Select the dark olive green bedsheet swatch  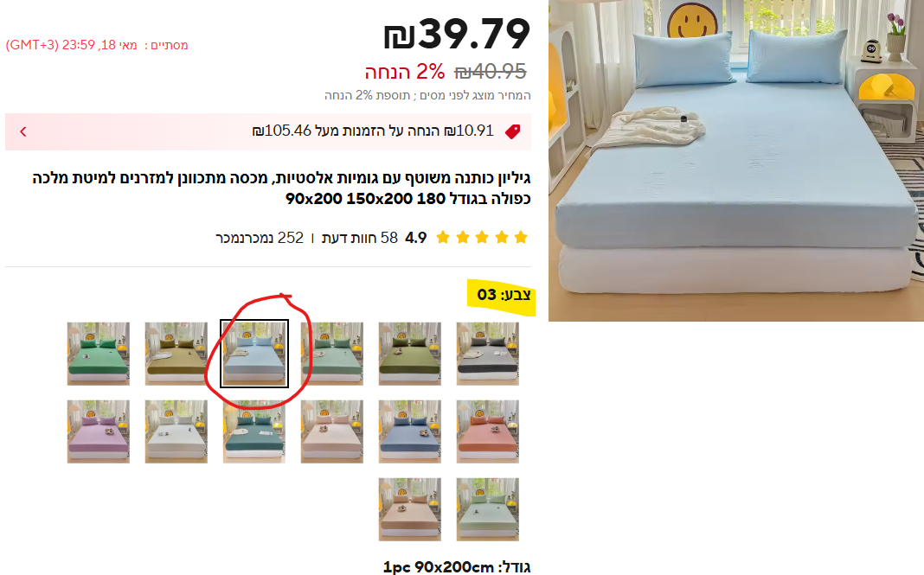pos(409,354)
